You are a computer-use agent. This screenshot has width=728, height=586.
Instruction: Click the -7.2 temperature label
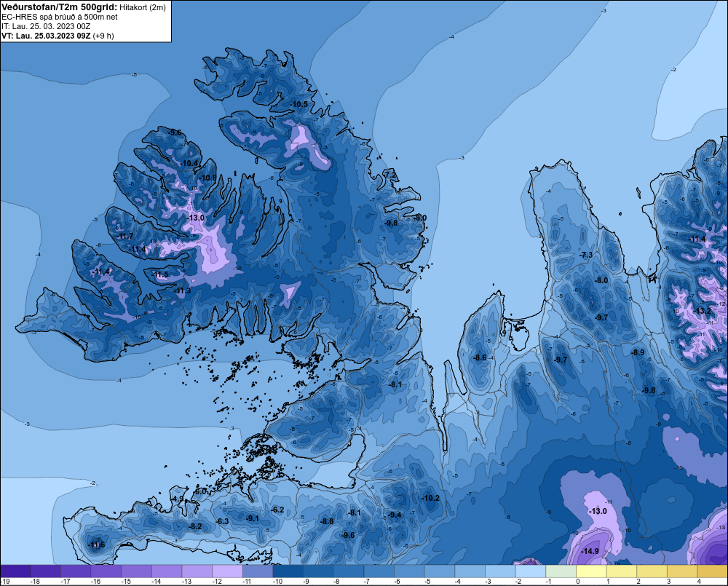point(391,174)
